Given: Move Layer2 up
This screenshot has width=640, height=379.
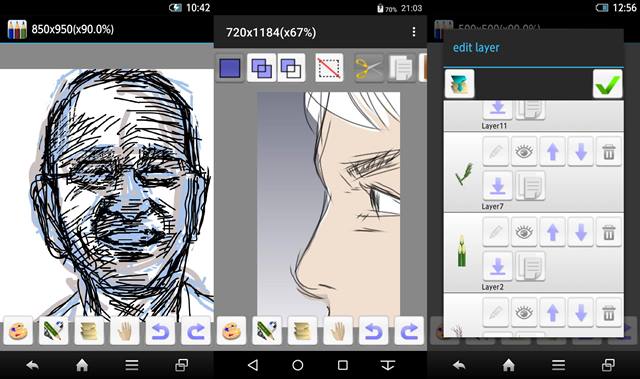Looking at the screenshot, I should coord(553,232).
